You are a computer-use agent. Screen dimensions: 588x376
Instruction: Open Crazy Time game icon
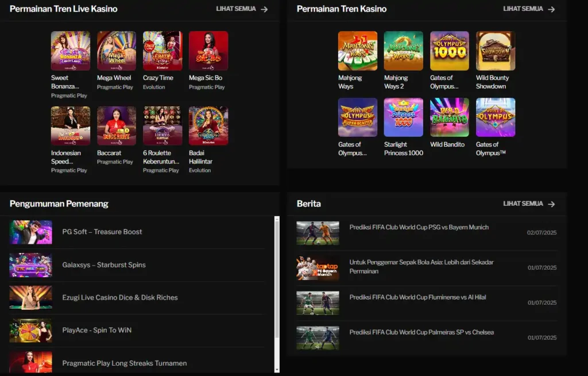tap(163, 51)
